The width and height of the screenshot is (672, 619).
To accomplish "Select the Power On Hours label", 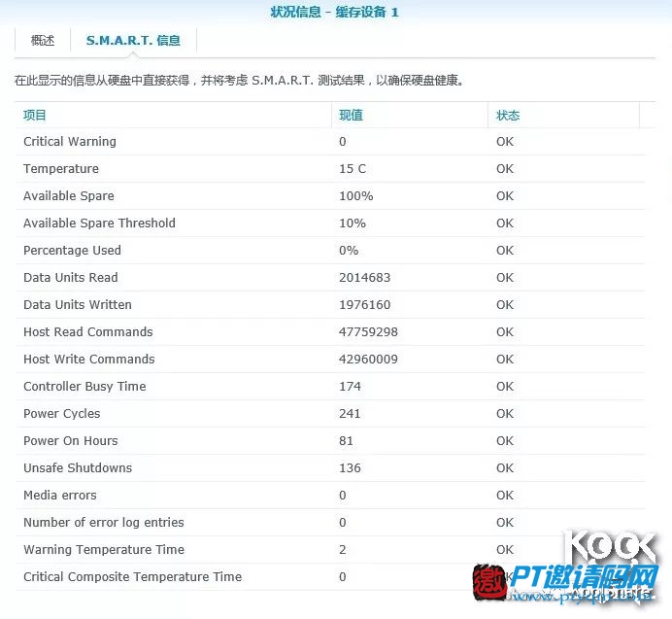I will click(x=71, y=440).
